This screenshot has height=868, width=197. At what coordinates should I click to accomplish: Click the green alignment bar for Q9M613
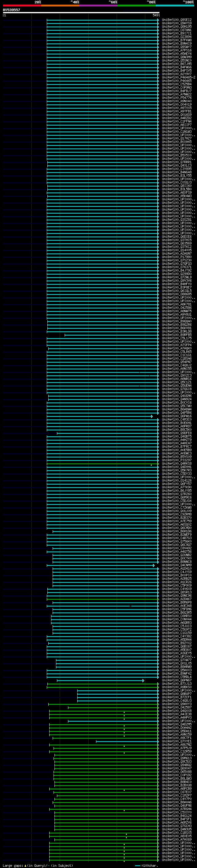pos(107,758)
